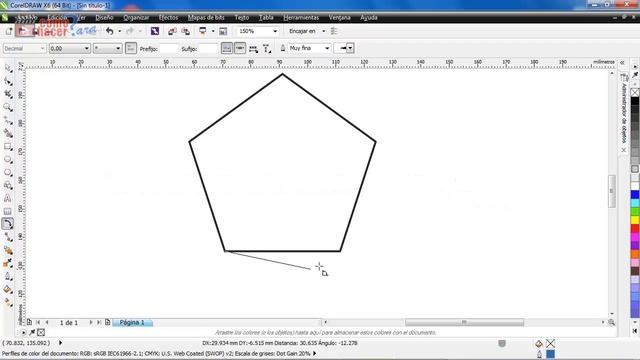640x360 pixels.
Task: Pick the yellow color swatch in palette
Action: pyautogui.click(x=635, y=220)
